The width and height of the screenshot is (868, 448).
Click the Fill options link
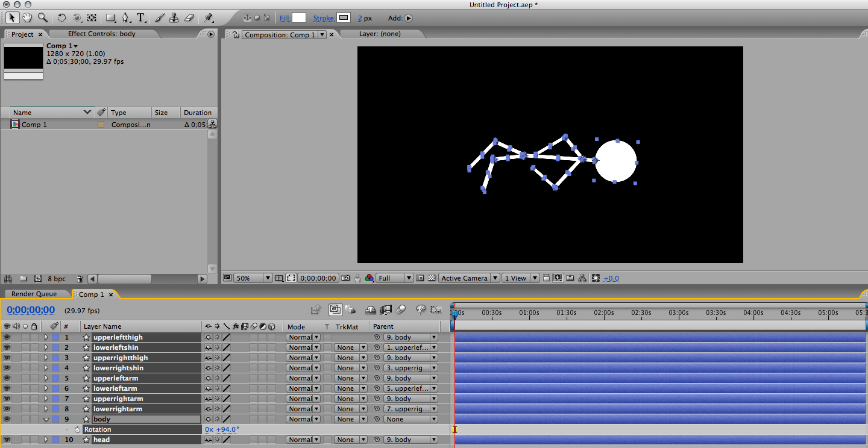coord(285,18)
